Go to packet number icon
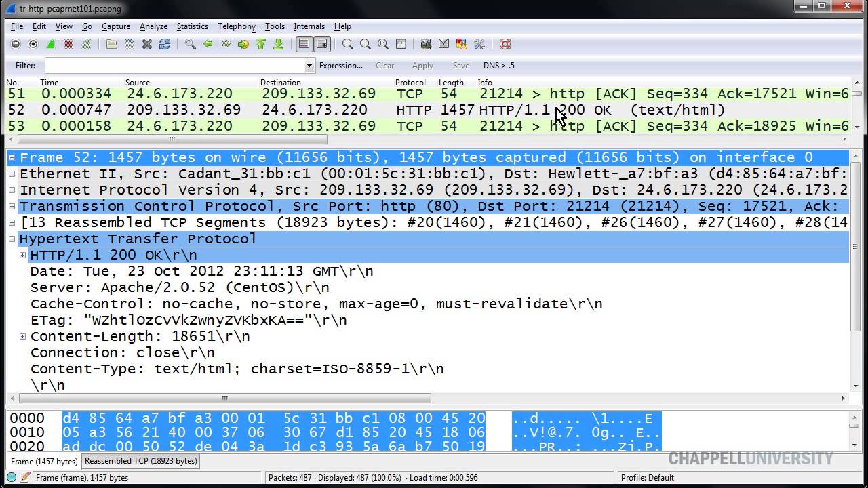 [243, 44]
